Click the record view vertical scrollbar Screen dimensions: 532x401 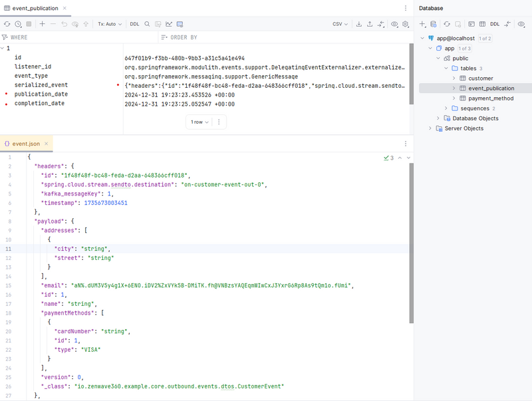click(412, 74)
